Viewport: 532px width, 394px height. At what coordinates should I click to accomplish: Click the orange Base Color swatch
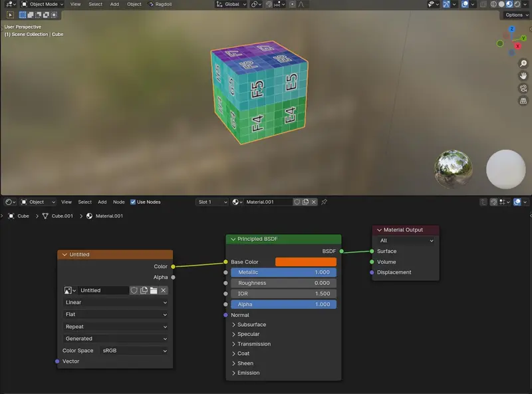305,262
